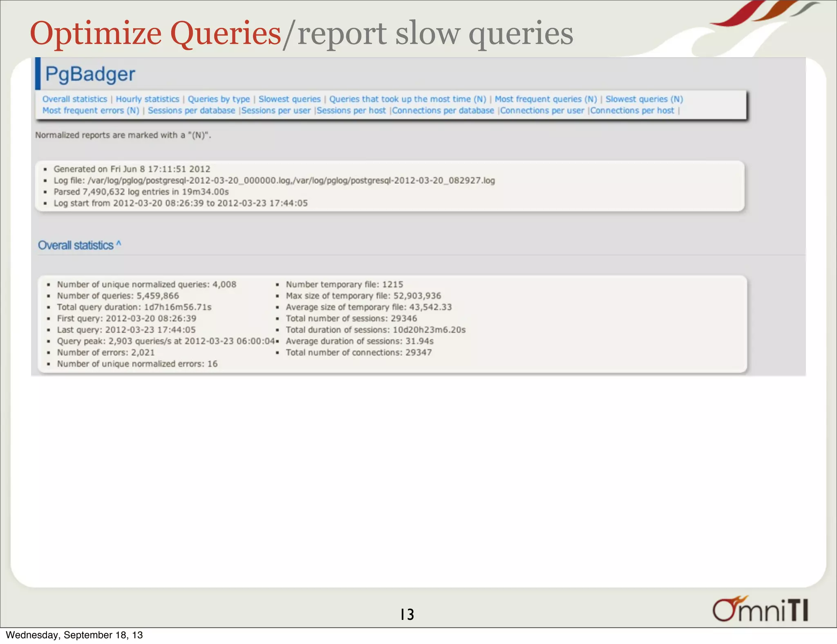Click 'Number of unique normalized queries: 4,008'

(147, 284)
